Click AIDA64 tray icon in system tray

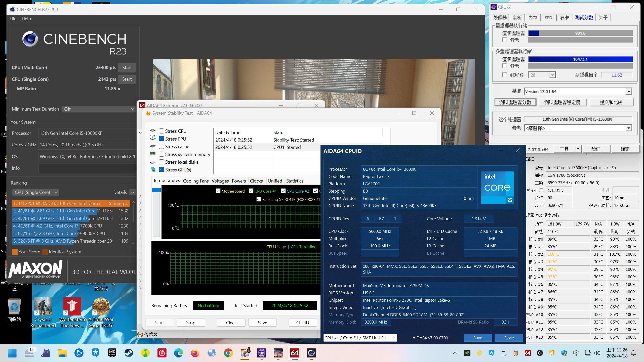click(528, 353)
